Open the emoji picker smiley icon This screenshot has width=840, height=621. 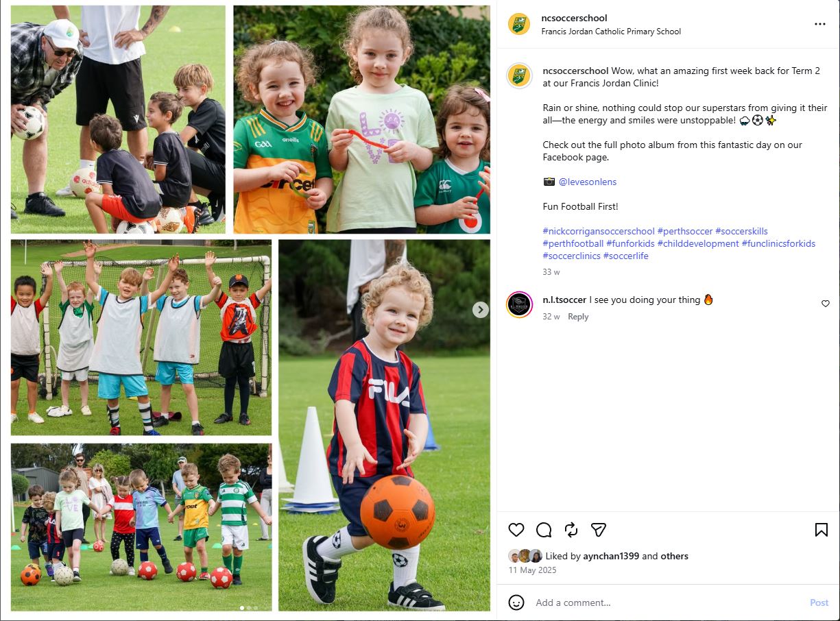pos(516,602)
